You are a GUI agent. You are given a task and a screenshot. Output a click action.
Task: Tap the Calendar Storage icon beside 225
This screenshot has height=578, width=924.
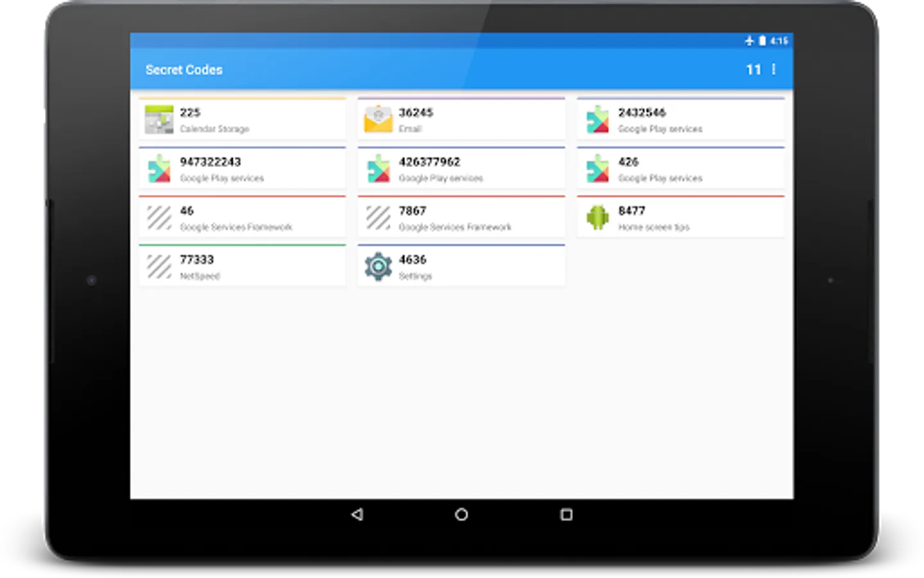tap(159, 119)
